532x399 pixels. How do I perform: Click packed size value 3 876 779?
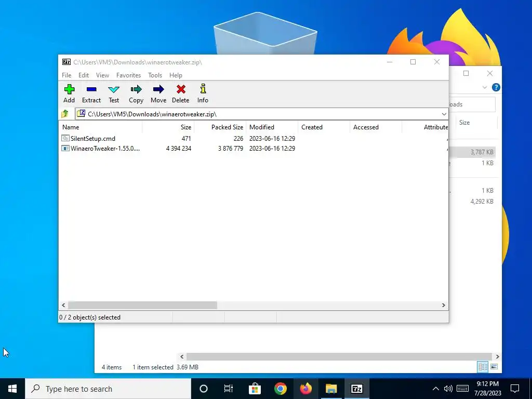pos(230,148)
